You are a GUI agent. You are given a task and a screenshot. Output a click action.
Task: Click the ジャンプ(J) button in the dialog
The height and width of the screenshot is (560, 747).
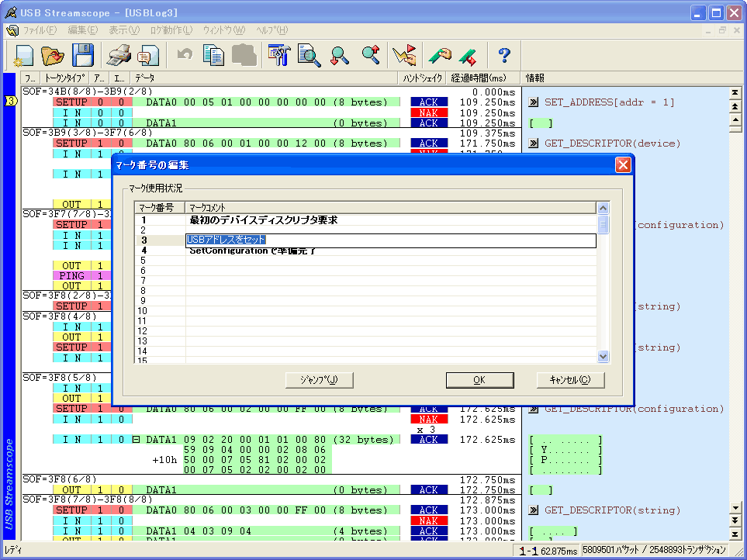point(319,380)
